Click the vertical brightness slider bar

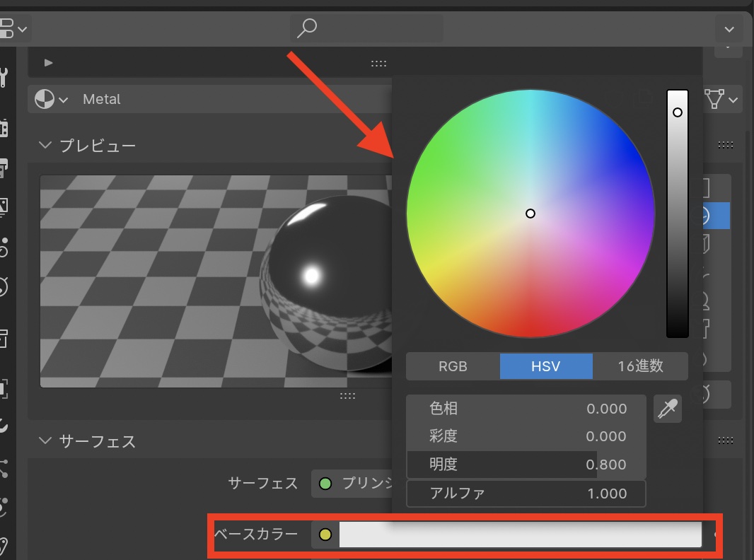pos(677,214)
